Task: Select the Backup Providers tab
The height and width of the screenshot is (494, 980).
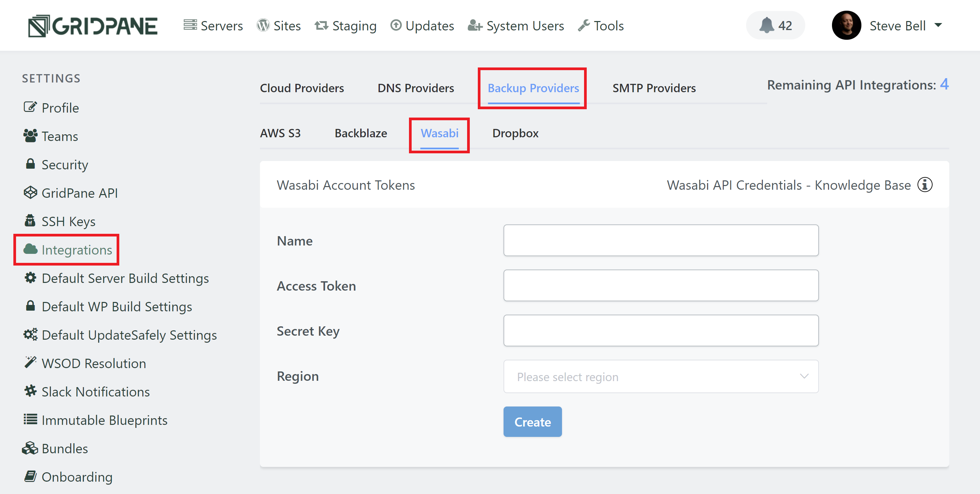Action: [x=533, y=88]
